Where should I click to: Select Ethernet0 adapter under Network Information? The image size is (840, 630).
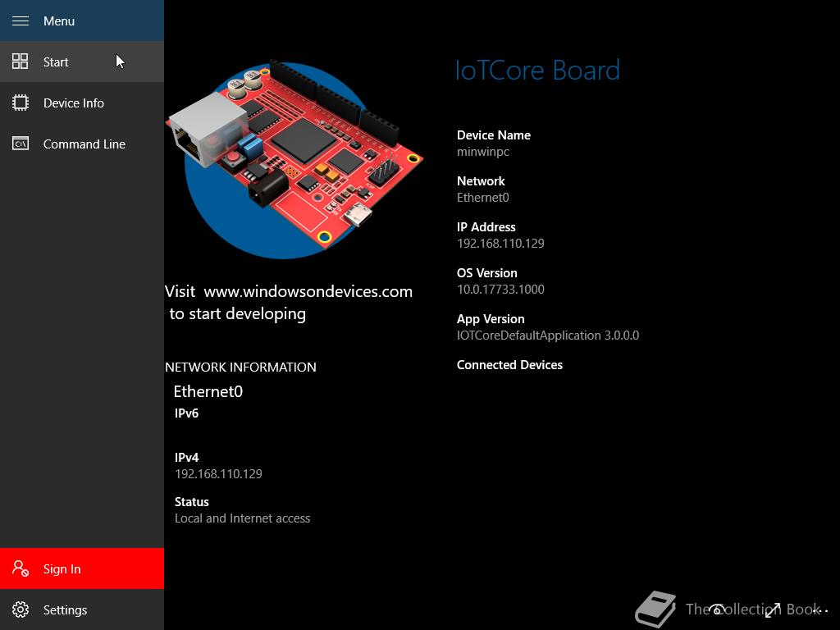click(208, 391)
